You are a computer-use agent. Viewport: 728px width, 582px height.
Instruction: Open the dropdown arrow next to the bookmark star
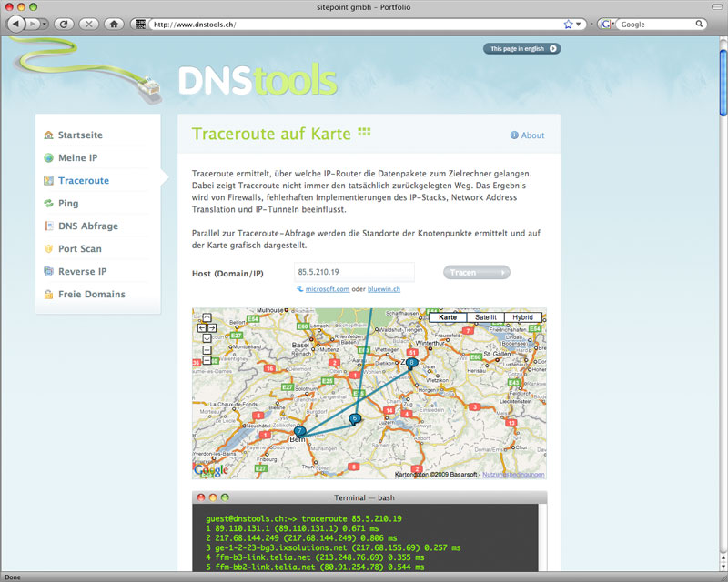(579, 25)
